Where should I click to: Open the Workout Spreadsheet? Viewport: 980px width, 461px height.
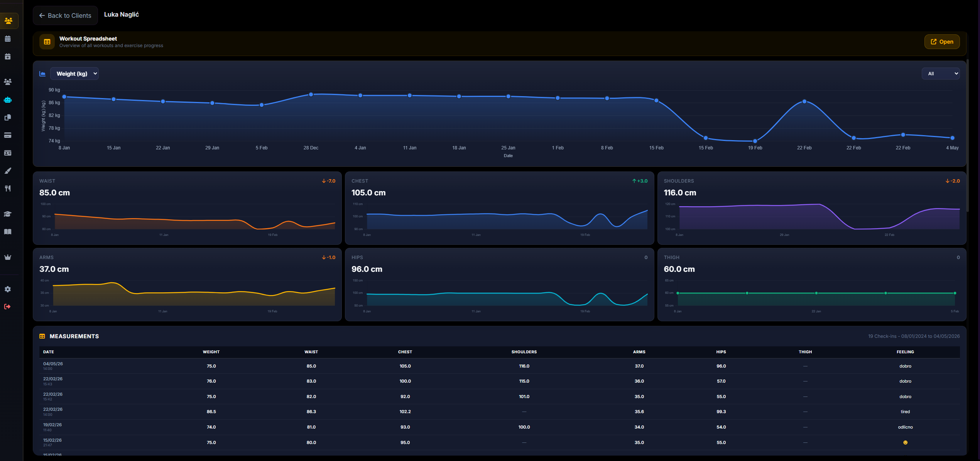click(942, 42)
